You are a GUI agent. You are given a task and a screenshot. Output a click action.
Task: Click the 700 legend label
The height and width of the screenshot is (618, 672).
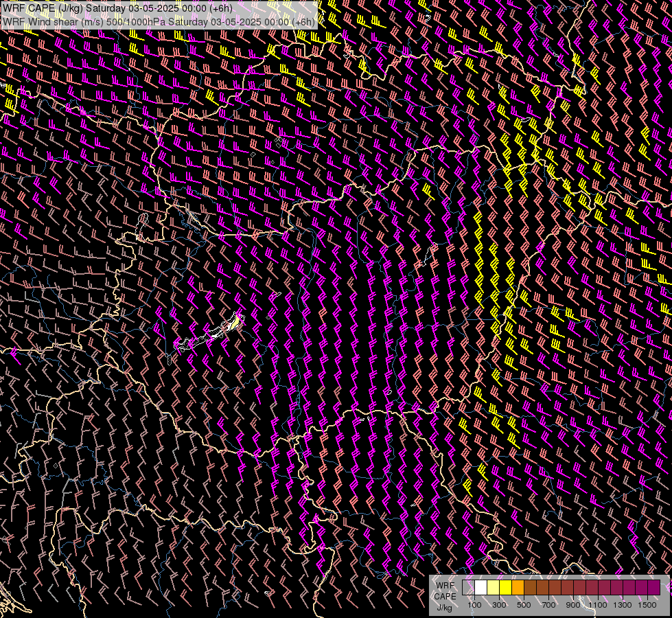pos(548,605)
